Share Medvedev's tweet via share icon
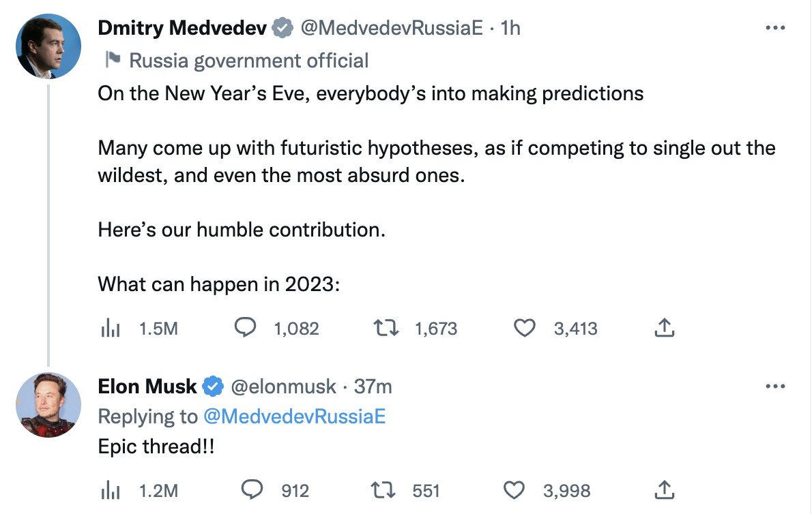 pyautogui.click(x=664, y=329)
